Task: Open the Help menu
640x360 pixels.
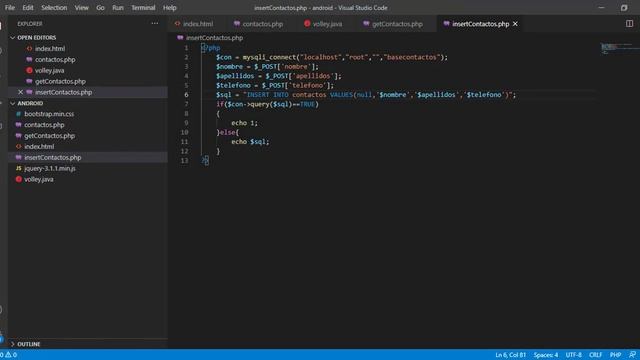Action: (x=169, y=8)
